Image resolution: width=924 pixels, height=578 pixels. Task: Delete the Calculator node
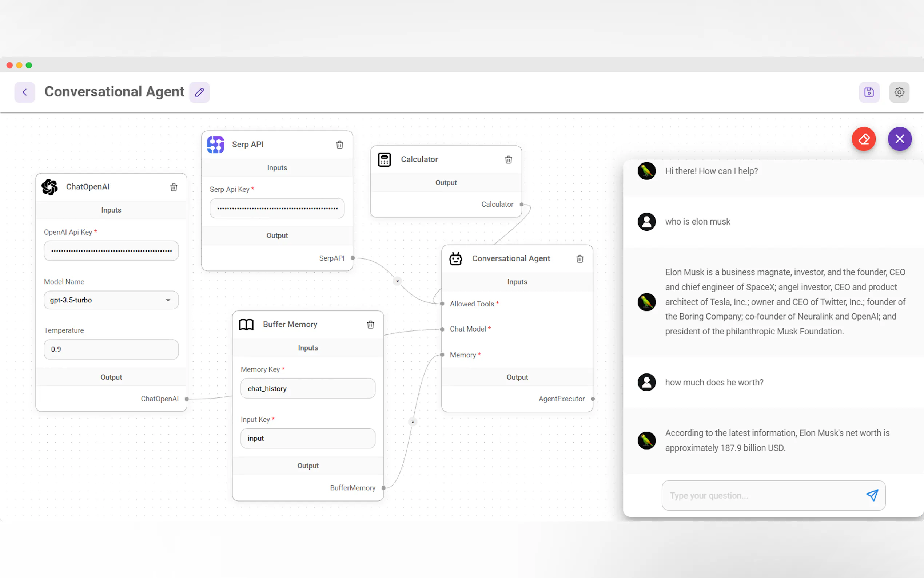tap(509, 159)
